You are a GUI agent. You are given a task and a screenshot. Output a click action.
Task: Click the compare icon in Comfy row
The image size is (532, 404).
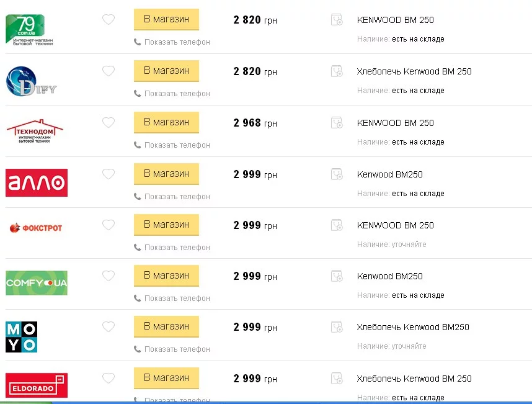pos(337,276)
